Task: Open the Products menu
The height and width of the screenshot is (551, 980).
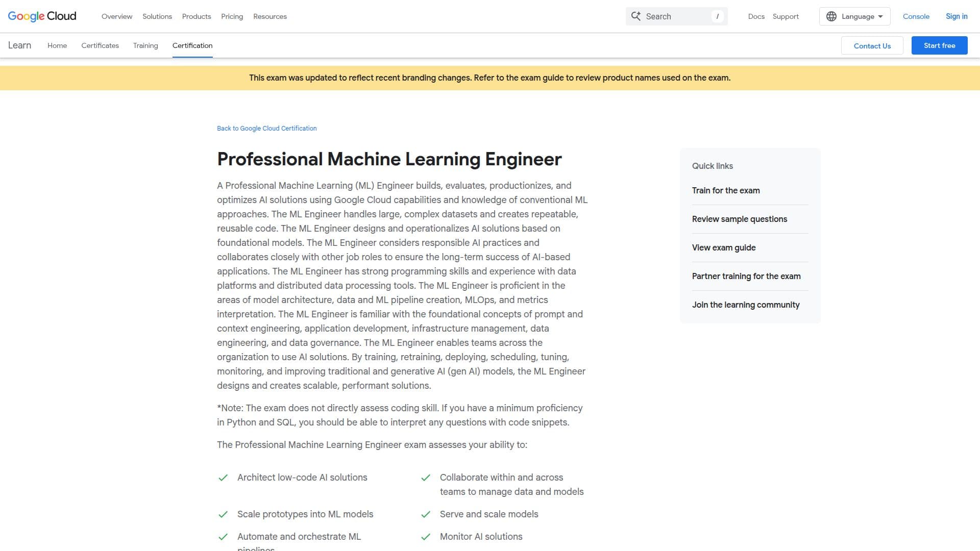Action: [197, 16]
